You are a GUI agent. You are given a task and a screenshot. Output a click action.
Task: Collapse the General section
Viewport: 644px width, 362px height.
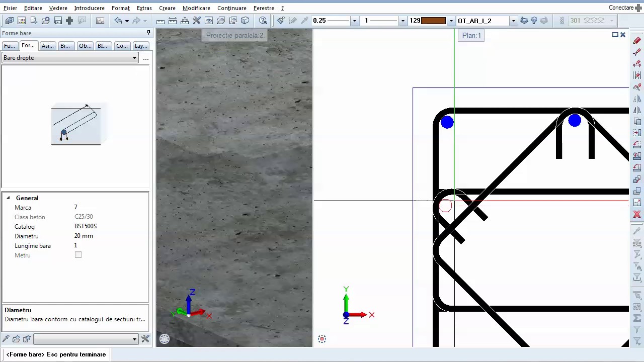click(8, 198)
